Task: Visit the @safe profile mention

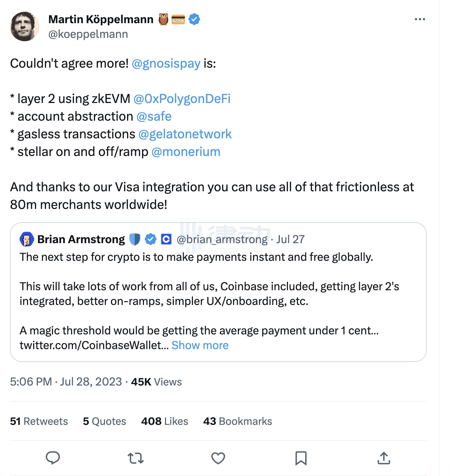Action: pos(154,116)
